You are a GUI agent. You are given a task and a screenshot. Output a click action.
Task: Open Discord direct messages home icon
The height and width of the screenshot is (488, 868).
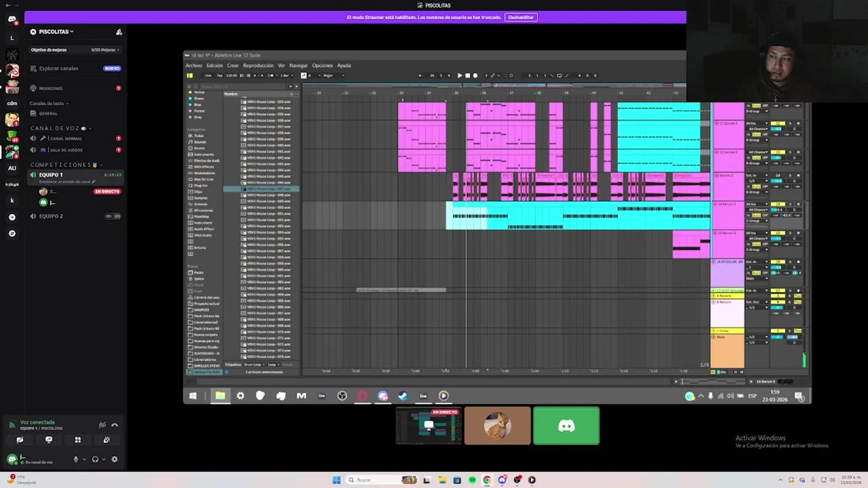tap(12, 19)
